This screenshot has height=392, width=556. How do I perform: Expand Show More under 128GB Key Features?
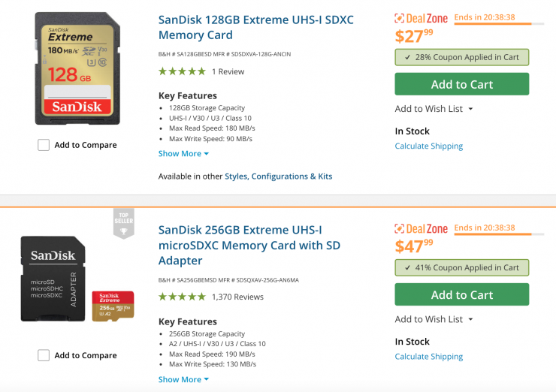coord(183,153)
